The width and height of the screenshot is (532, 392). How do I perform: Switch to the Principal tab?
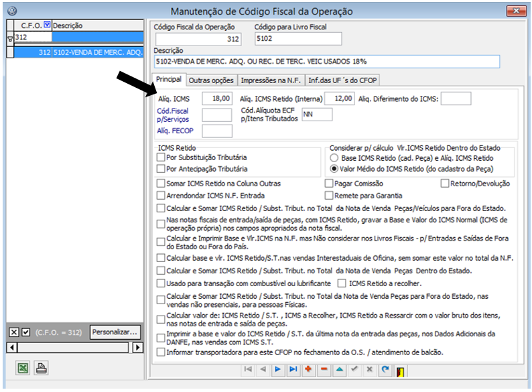(169, 80)
